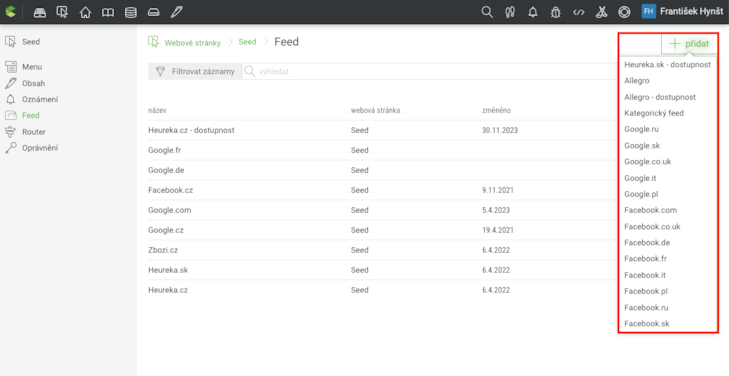Click the breadcrumb web pages icon
This screenshot has width=729, height=376.
coord(153,42)
